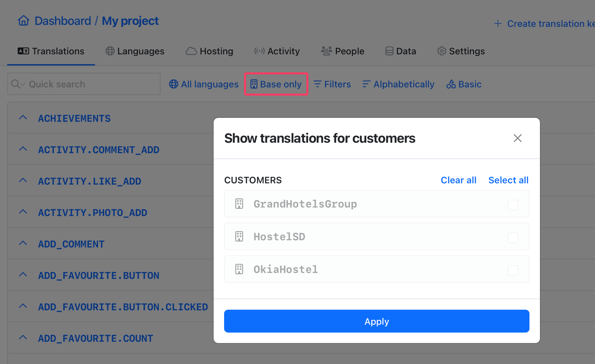Switch to the Settings tab
Viewport: 595px width, 364px height.
(461, 51)
